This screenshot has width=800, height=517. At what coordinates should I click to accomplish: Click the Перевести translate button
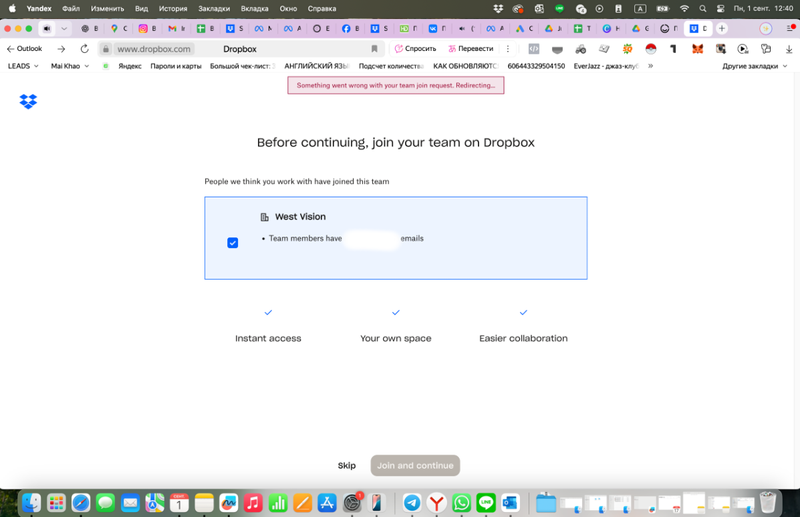[471, 49]
